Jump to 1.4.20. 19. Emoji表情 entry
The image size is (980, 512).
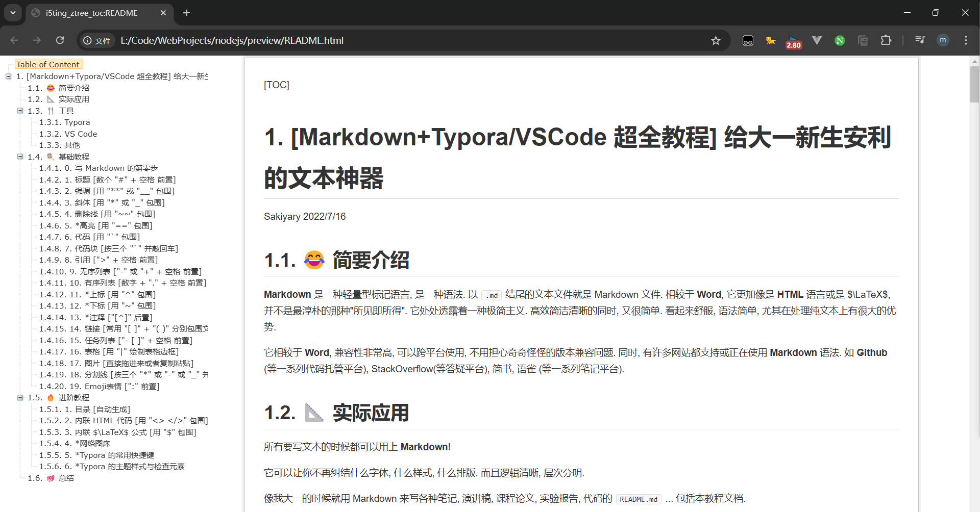pos(99,386)
